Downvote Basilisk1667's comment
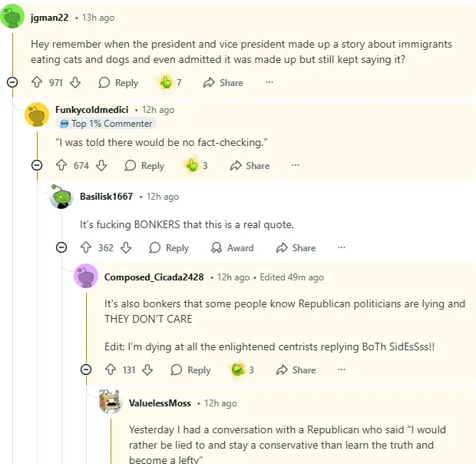 [127, 248]
